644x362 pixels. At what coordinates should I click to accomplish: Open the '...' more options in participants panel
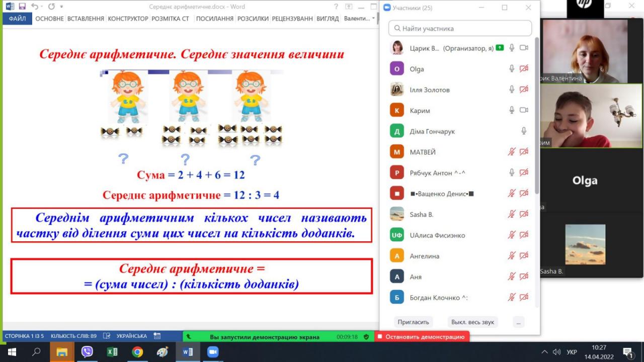(x=518, y=322)
